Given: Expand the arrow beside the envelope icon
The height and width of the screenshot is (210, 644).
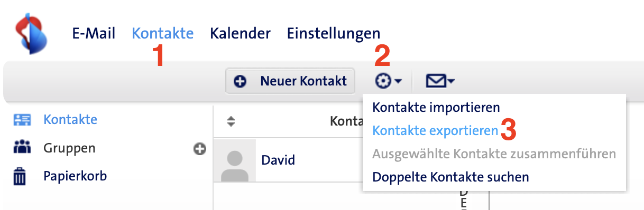Looking at the screenshot, I should pyautogui.click(x=451, y=82).
